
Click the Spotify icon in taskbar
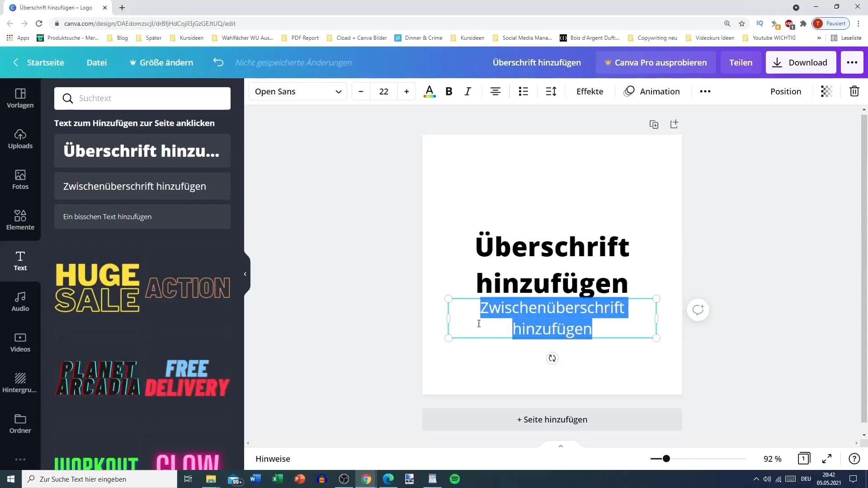click(x=455, y=479)
